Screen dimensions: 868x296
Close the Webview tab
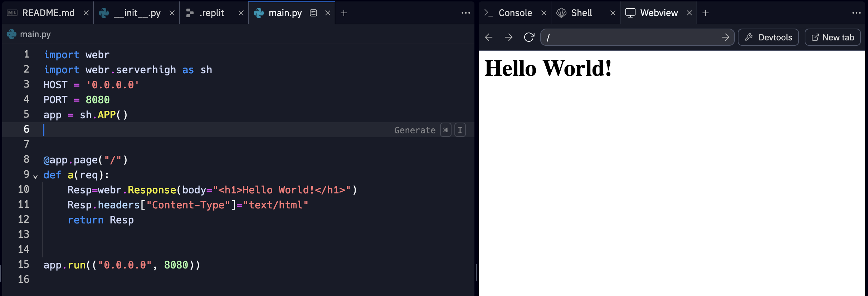(689, 13)
